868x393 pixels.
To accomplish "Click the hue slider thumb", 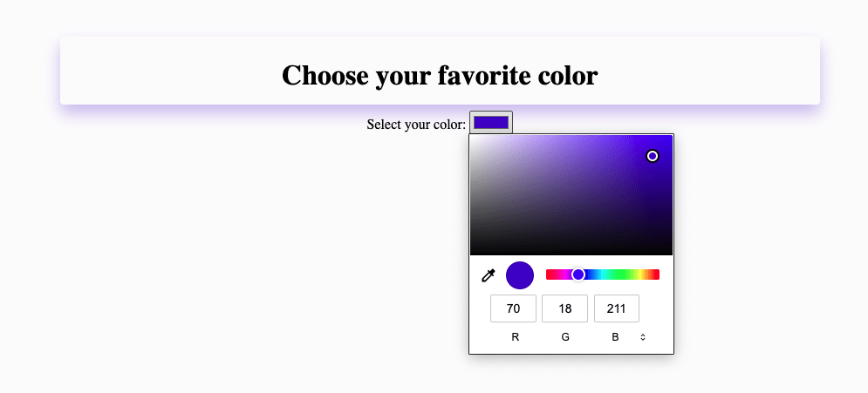I will click(x=578, y=274).
